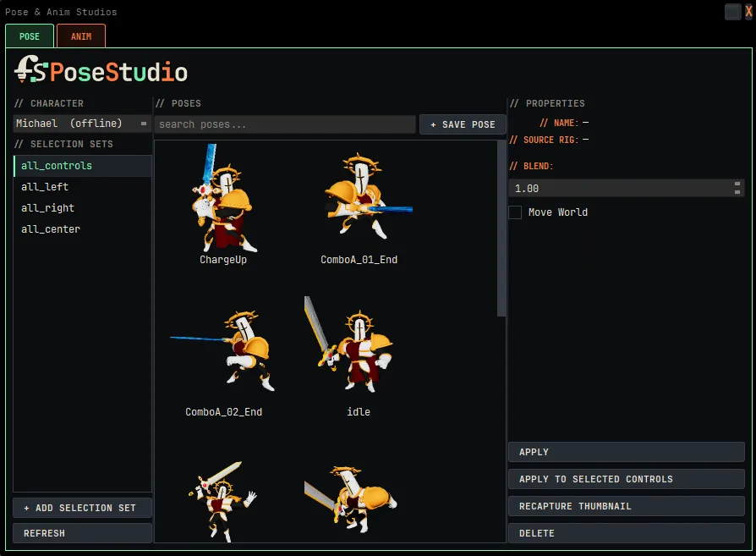Click the poses list vertical scrollbar
Image resolution: width=756 pixels, height=556 pixels.
(501, 228)
